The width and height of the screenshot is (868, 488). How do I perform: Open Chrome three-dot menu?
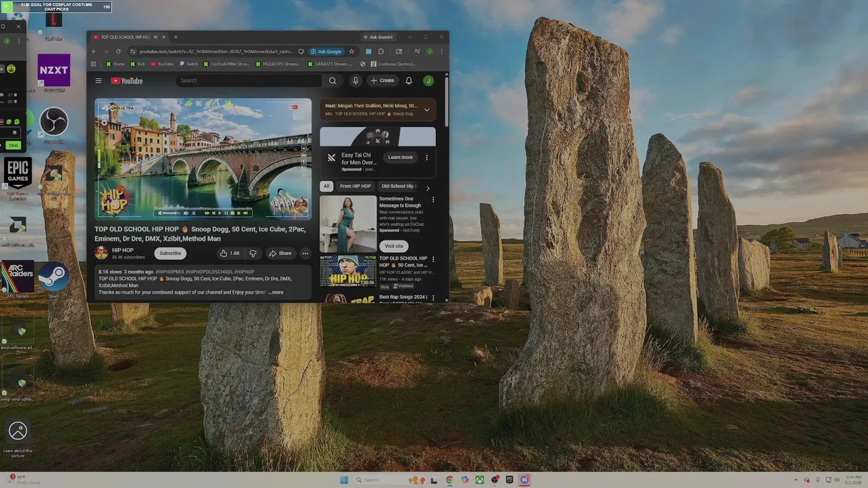pos(441,52)
